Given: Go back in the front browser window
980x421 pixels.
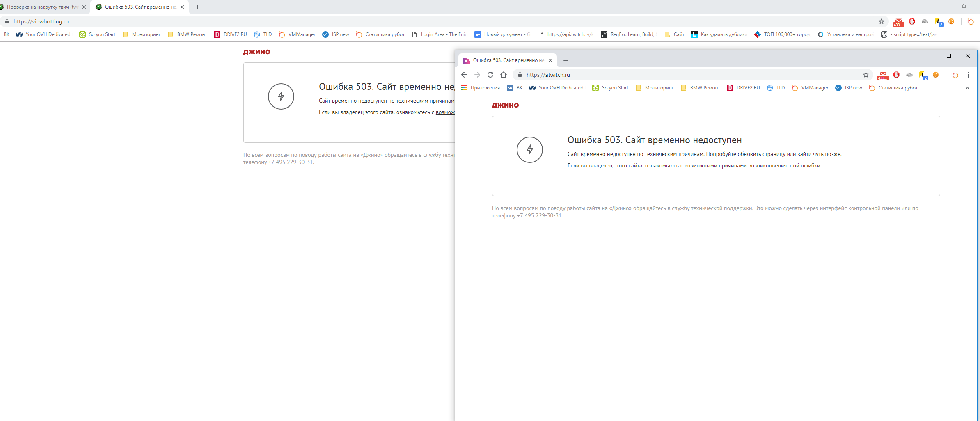Looking at the screenshot, I should pos(464,75).
